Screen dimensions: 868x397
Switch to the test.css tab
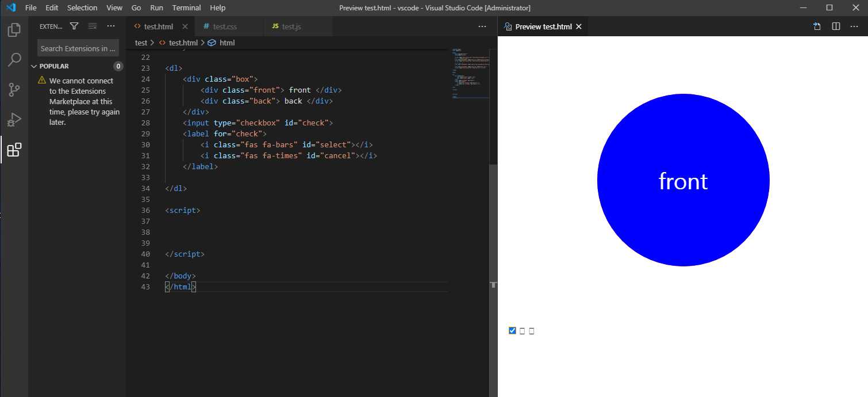point(224,26)
